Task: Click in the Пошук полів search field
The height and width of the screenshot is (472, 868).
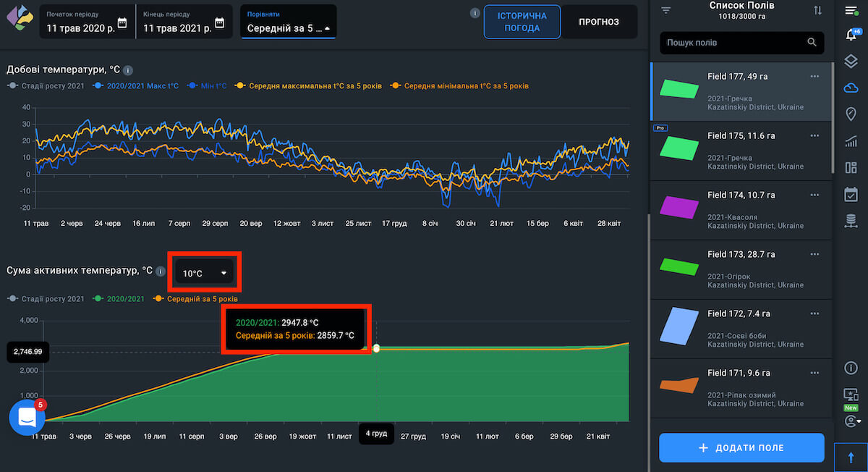Action: pos(734,43)
